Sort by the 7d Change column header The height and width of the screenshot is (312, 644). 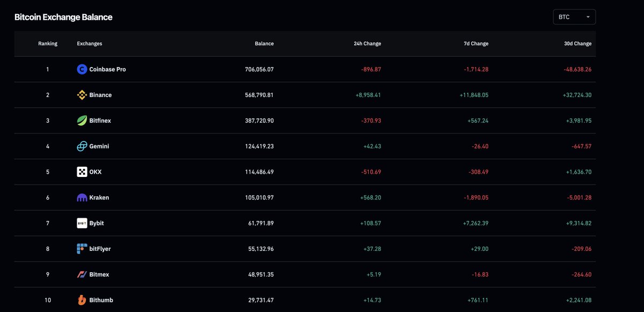pos(476,43)
